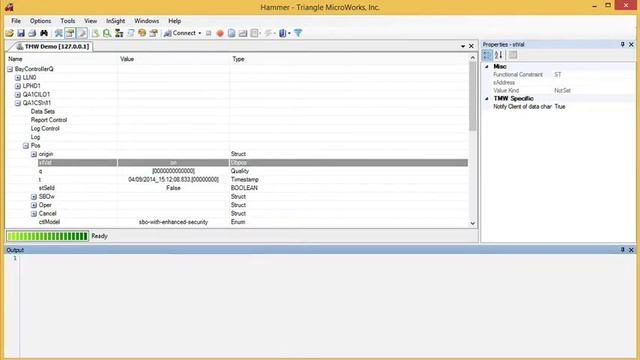Click the tree scrollbar down arrow
This screenshot has width=640, height=360.
pyautogui.click(x=473, y=223)
